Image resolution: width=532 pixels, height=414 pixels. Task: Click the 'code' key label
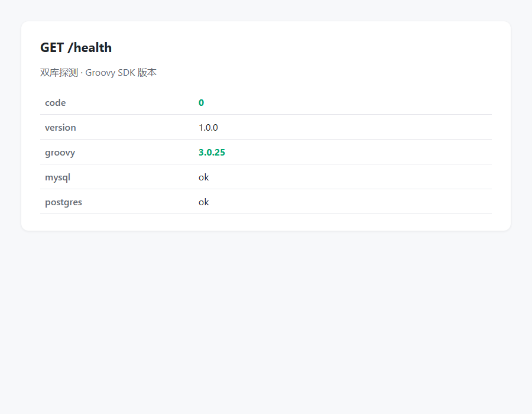(56, 102)
